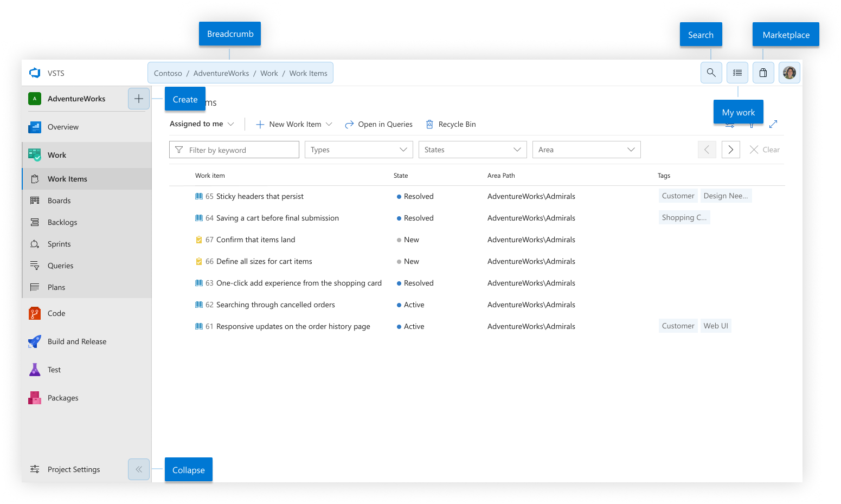Expand the States filter dropdown
This screenshot has height=504, width=841.
(473, 150)
